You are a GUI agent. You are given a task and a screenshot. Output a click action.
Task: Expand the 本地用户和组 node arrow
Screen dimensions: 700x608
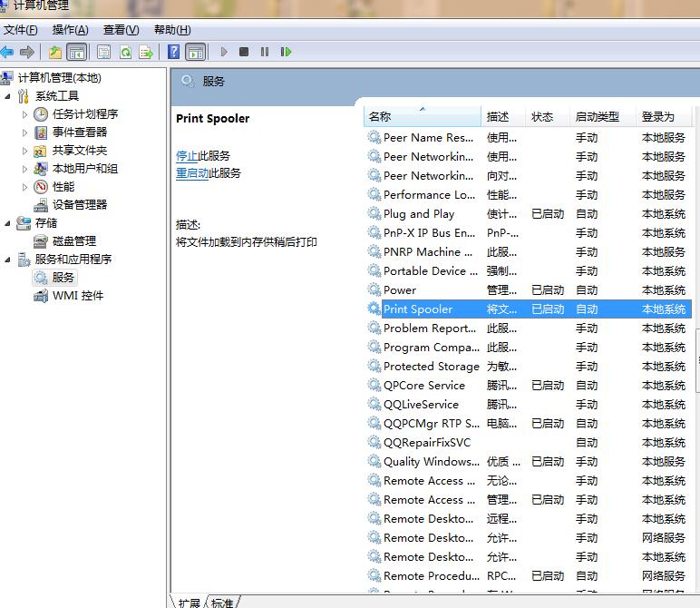click(24, 169)
